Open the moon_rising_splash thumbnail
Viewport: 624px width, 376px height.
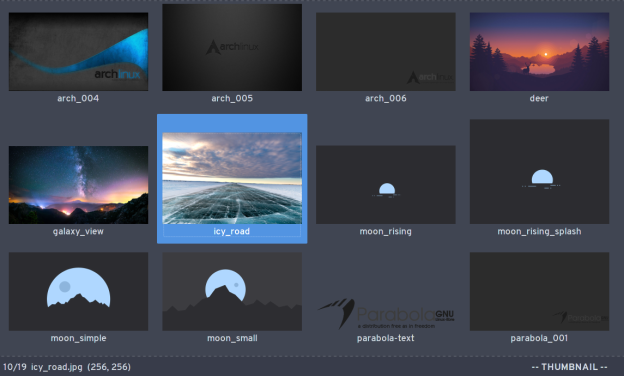tap(539, 171)
